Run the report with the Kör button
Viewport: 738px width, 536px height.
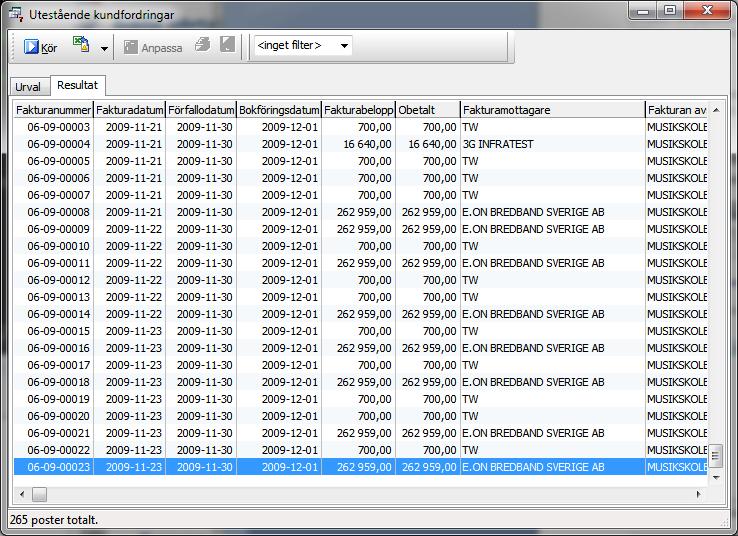(40, 47)
